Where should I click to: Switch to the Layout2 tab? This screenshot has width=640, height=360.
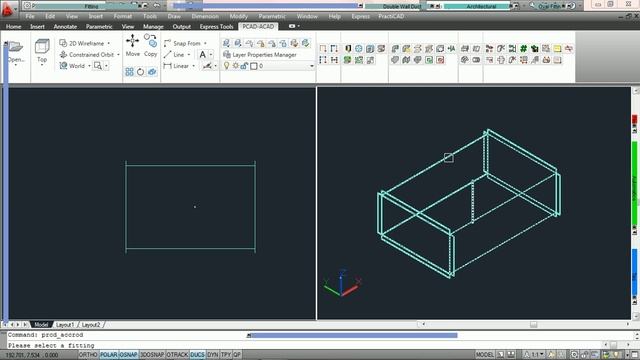(91, 325)
